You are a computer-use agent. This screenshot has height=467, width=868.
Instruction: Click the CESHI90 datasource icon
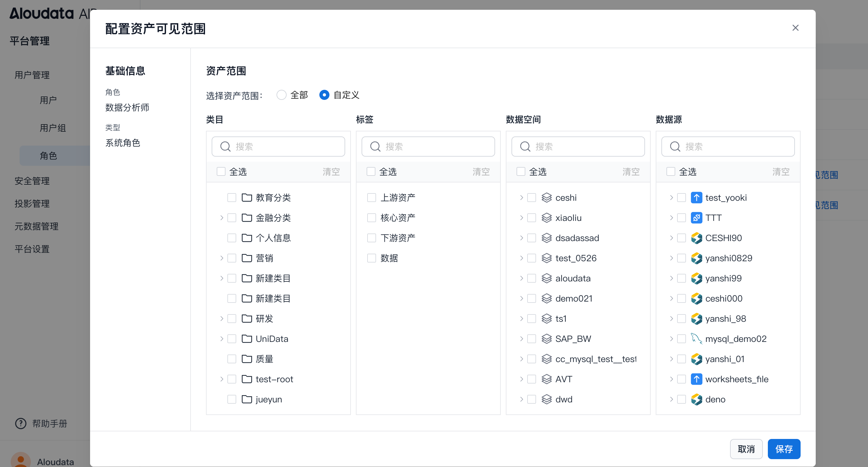(x=696, y=238)
